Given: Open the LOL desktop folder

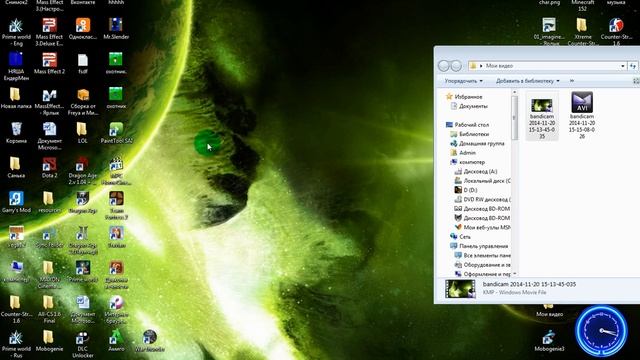Looking at the screenshot, I should (x=82, y=133).
